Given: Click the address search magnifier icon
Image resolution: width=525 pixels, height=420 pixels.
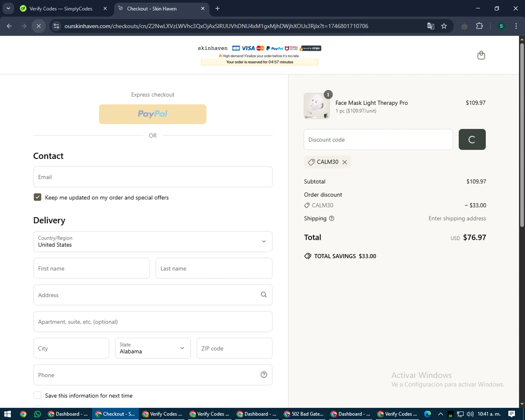Looking at the screenshot, I should tap(264, 295).
